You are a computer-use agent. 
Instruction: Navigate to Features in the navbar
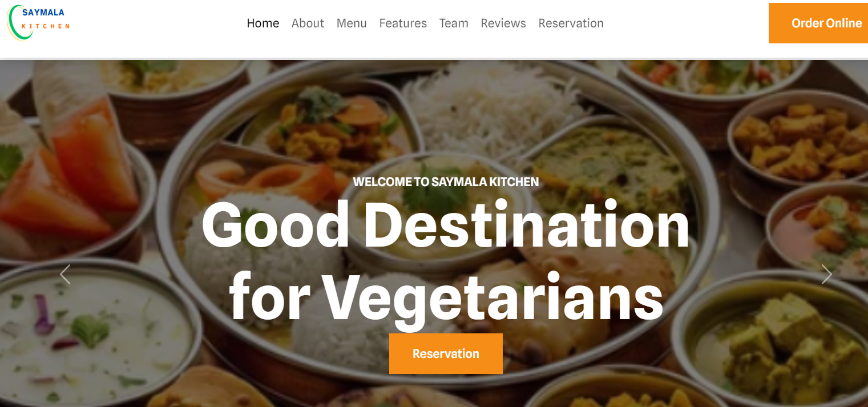point(403,23)
